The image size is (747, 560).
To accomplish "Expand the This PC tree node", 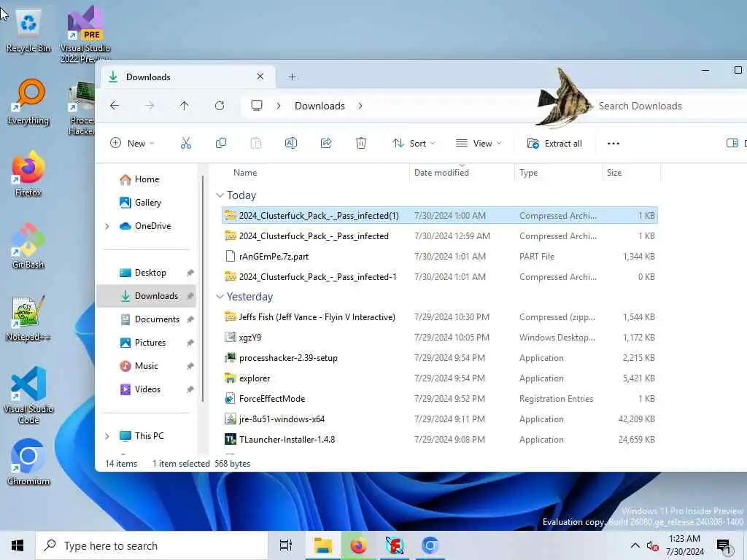I will point(107,436).
